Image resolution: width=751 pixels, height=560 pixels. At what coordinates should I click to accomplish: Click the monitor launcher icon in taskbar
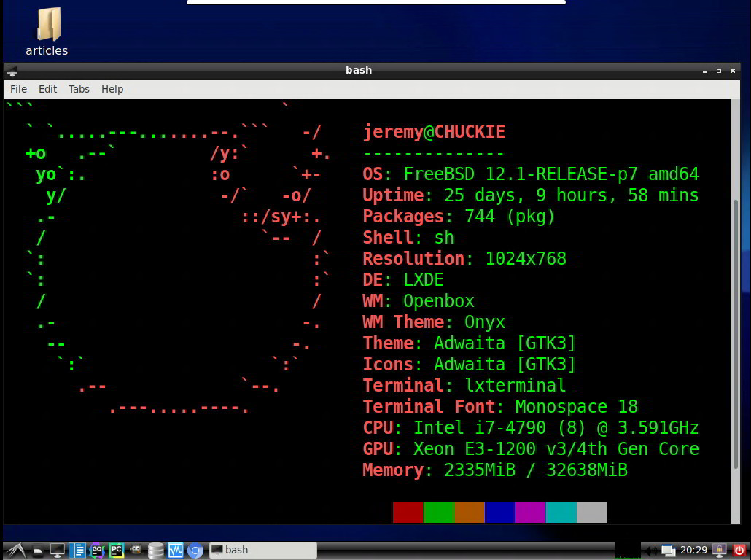pyautogui.click(x=58, y=551)
